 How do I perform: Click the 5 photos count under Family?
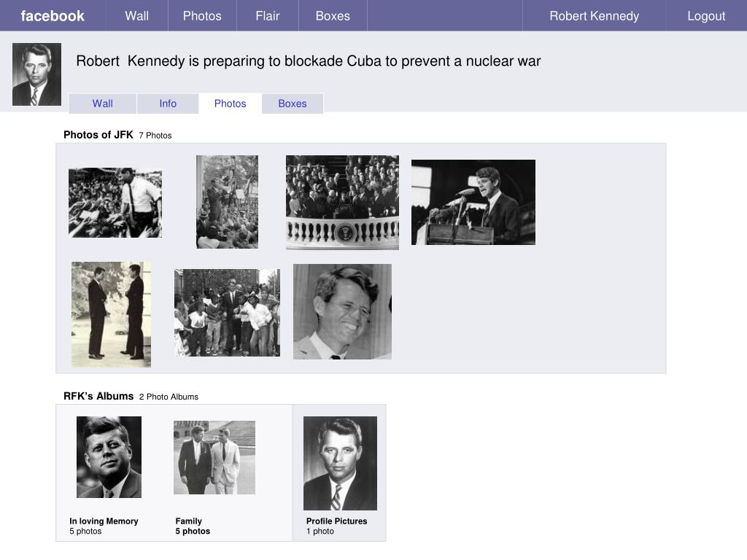(193, 531)
